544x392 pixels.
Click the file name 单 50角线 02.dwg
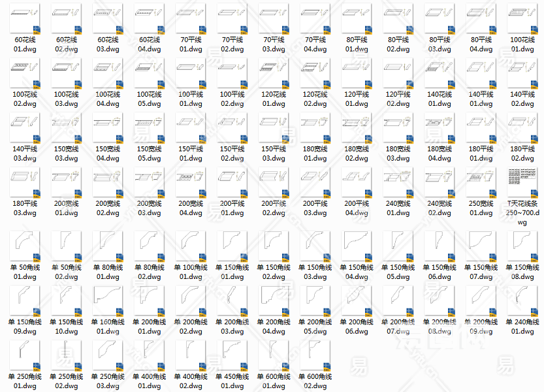tap(67, 272)
